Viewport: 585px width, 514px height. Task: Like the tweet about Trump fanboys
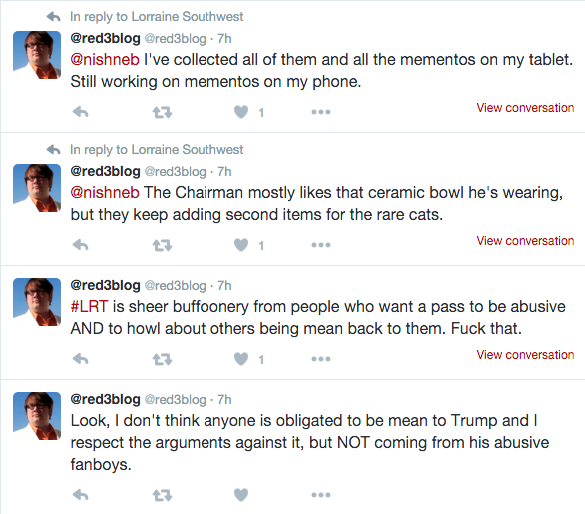point(241,495)
